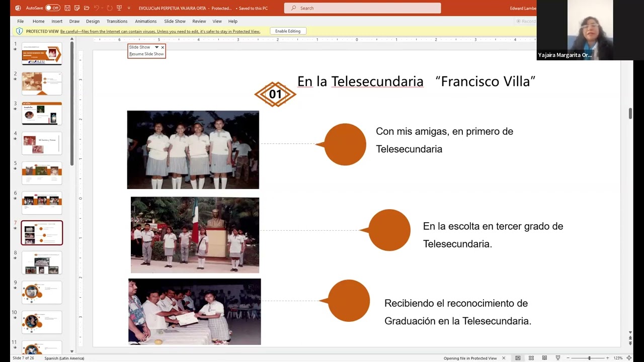Screen dimensions: 644x362
Task: Select slide 5 thumbnail
Action: tap(42, 173)
